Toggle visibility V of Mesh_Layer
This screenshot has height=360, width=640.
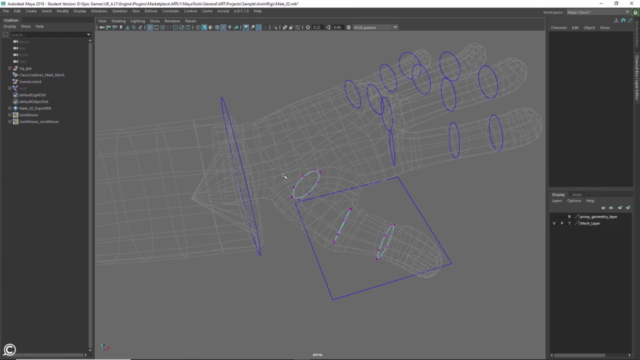pyautogui.click(x=554, y=224)
